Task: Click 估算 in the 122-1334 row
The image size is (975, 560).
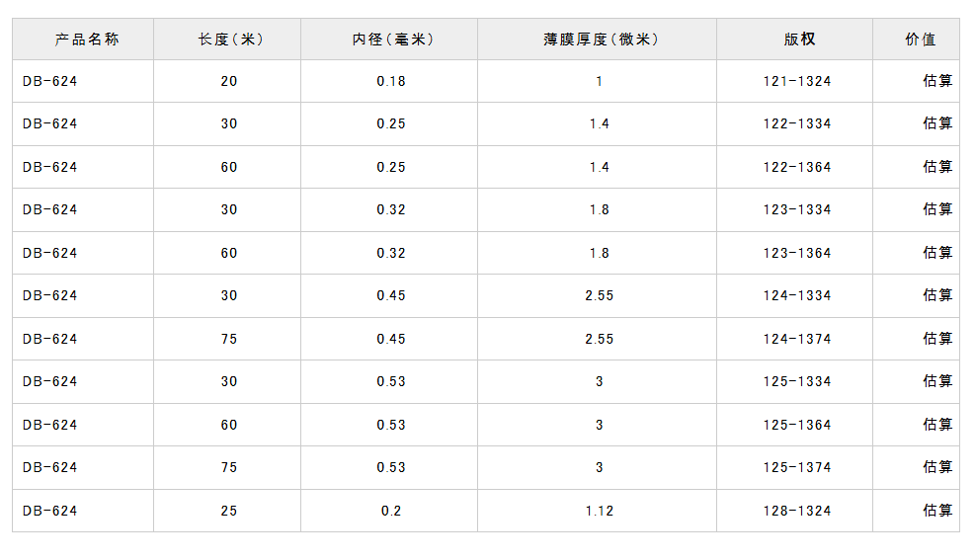Action: click(937, 123)
